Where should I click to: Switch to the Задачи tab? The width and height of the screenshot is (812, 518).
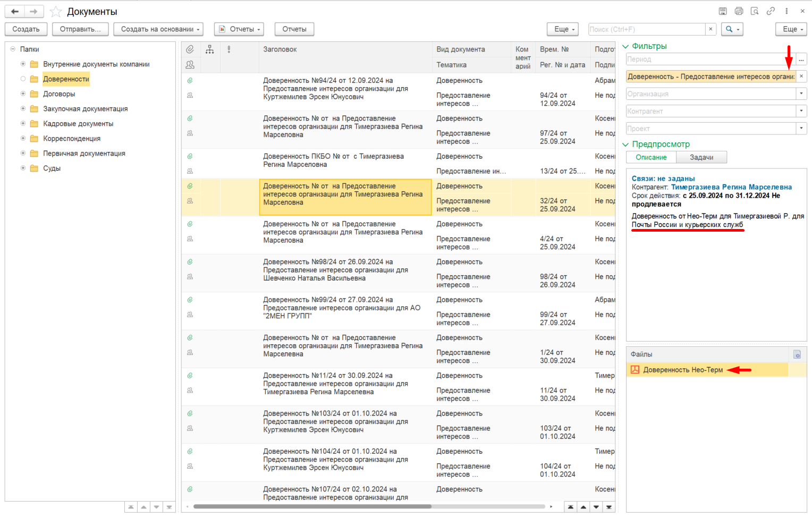(x=701, y=157)
